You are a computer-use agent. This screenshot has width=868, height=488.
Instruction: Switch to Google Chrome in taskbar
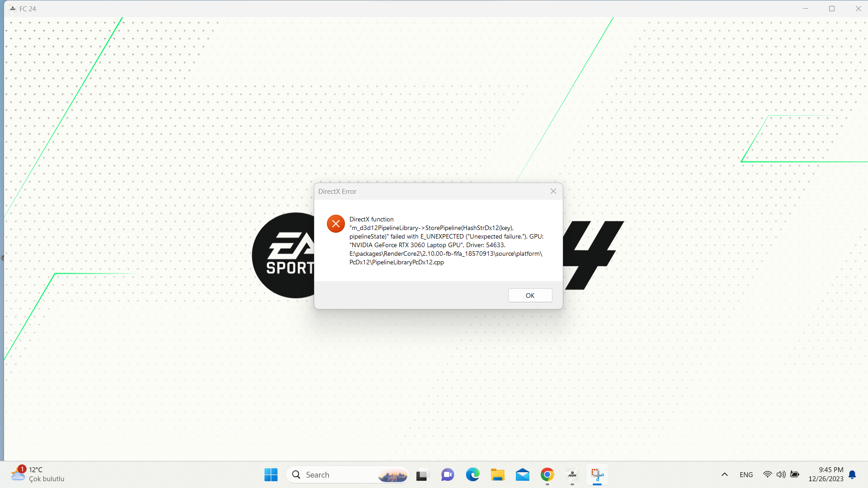547,475
